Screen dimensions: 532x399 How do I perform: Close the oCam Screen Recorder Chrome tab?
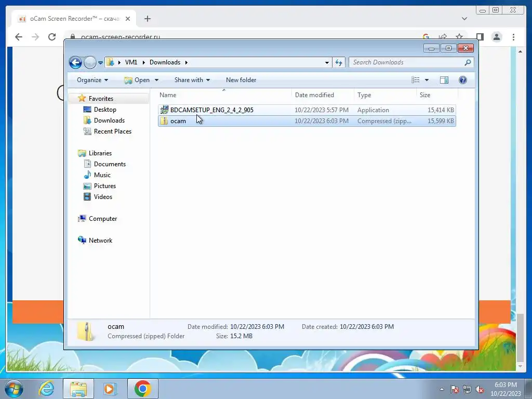tap(128, 19)
